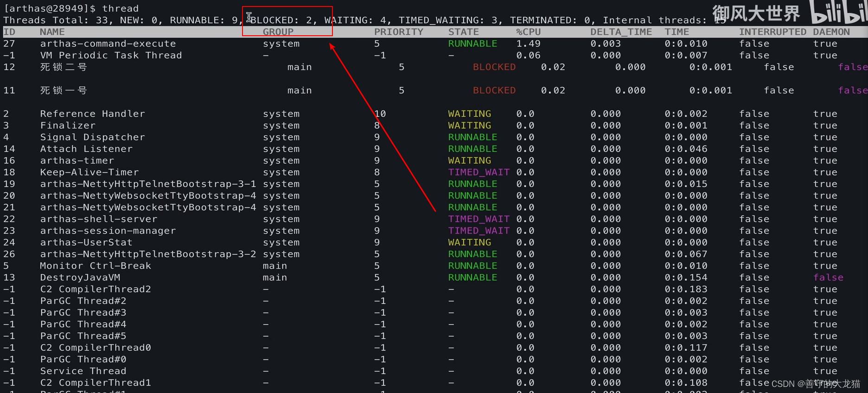Click BLOCKED state of thread 11
868x393 pixels.
click(x=494, y=90)
